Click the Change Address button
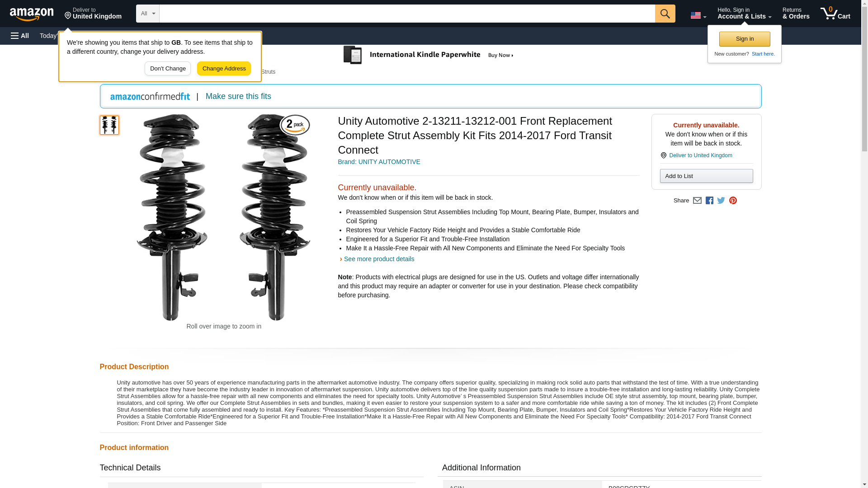Viewport: 868px width, 488px height. [224, 69]
